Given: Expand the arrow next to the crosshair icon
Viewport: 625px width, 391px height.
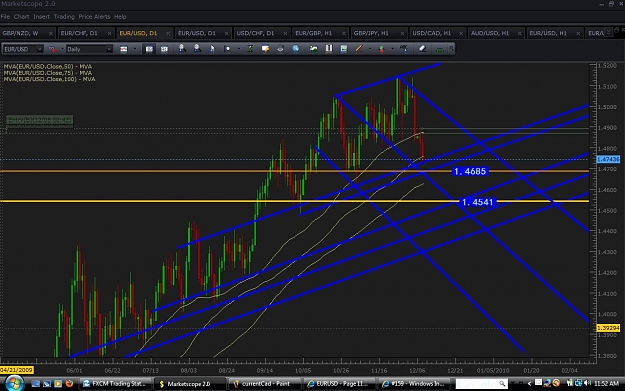Looking at the screenshot, I should tap(238, 49).
